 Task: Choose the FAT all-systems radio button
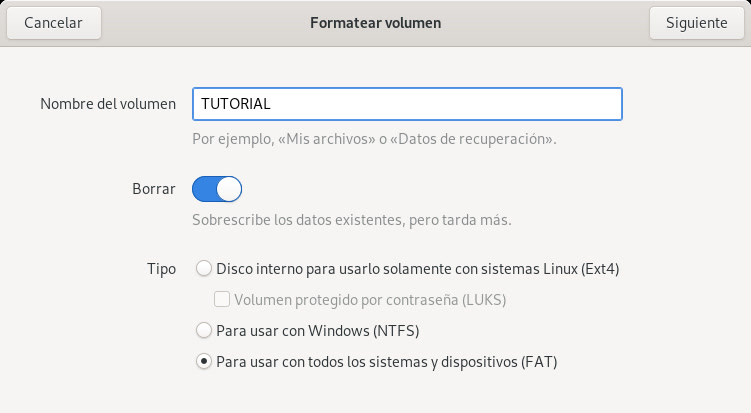coord(204,361)
